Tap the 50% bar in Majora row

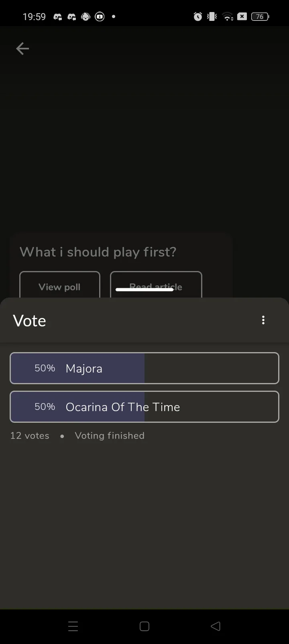click(45, 368)
